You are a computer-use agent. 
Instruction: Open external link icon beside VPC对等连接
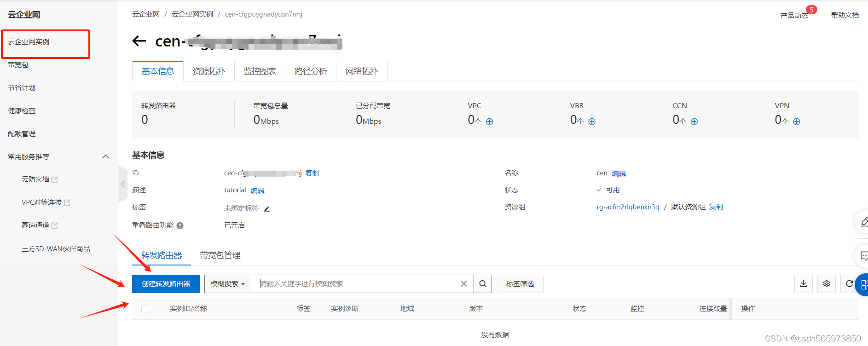point(67,202)
